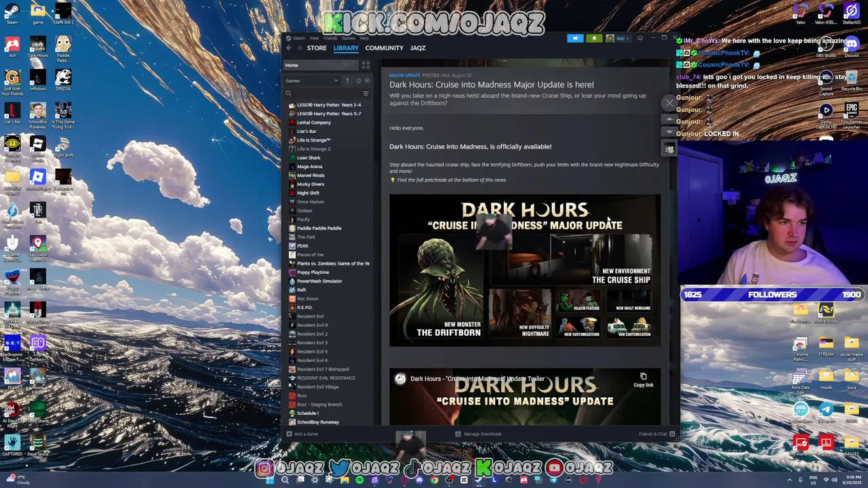Select PowerWash Simulator in game list
868x488 pixels.
tap(319, 281)
